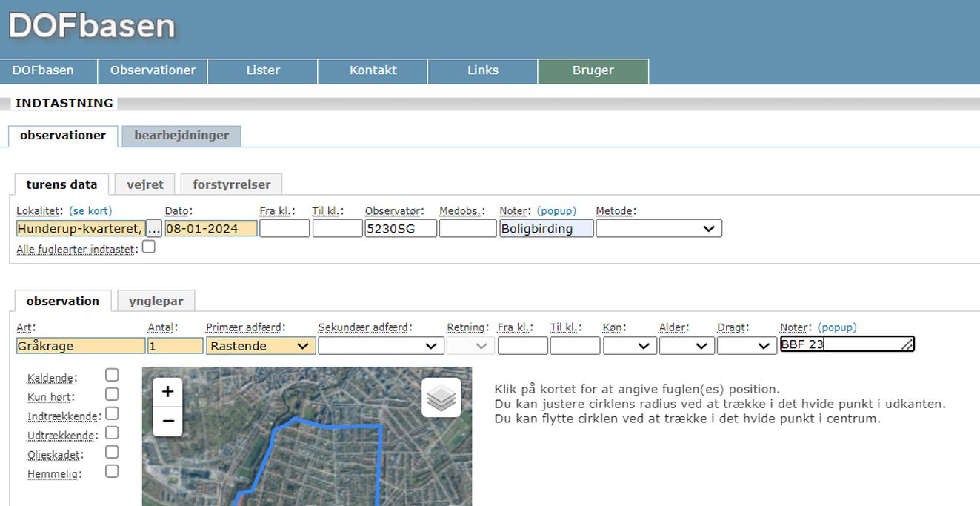This screenshot has width=980, height=506.
Task: Open the Metode dropdown
Action: 659,228
